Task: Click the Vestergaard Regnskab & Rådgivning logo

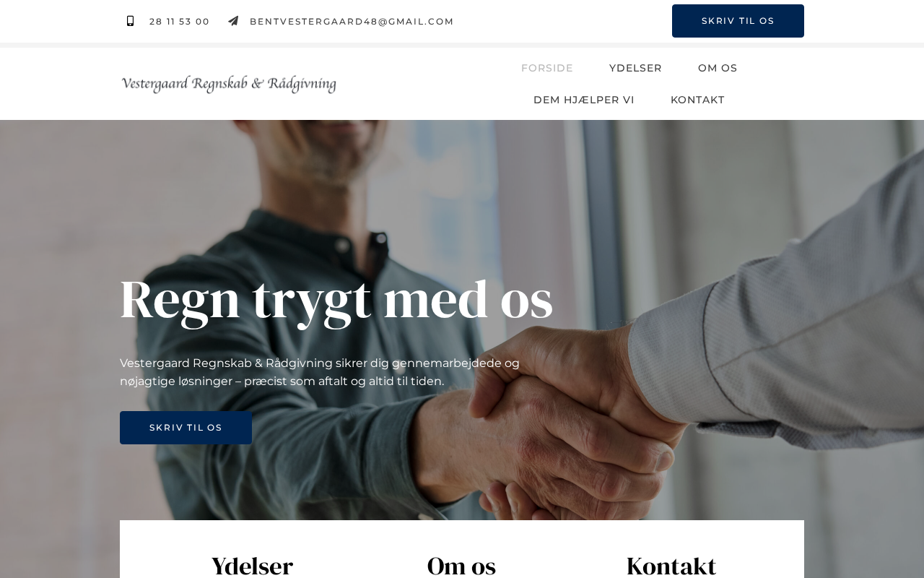Action: pos(229,84)
